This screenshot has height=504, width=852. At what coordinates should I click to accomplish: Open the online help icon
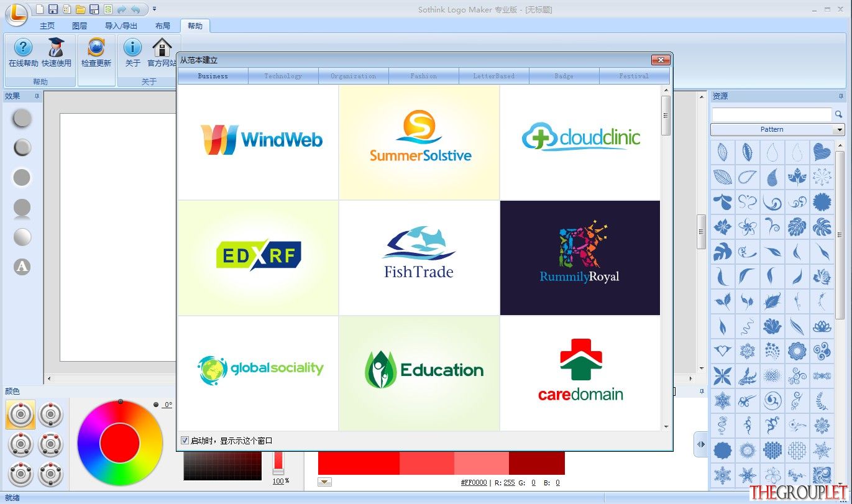(x=23, y=48)
